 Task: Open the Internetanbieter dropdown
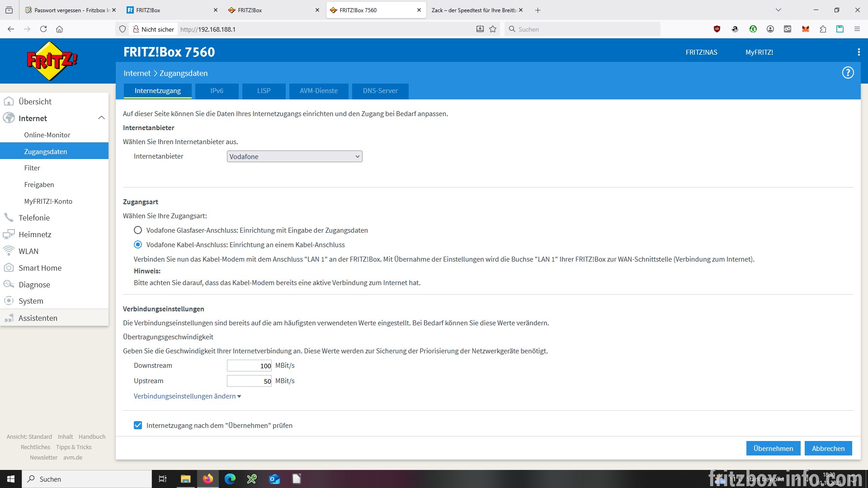pos(294,157)
